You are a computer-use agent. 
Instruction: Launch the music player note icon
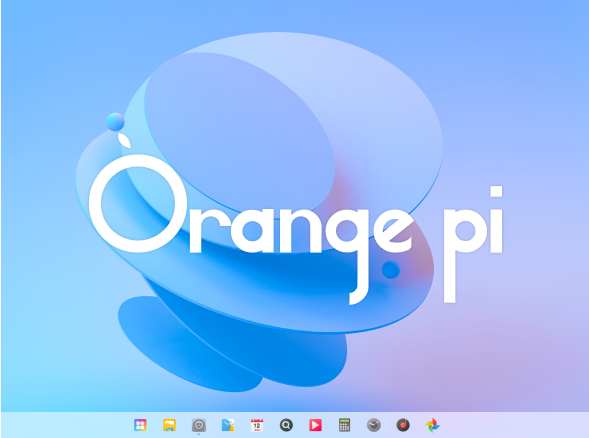[x=403, y=425]
